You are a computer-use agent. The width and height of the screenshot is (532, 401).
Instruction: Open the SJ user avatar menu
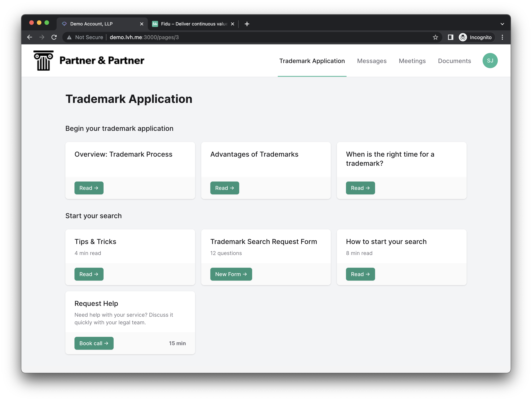[490, 61]
